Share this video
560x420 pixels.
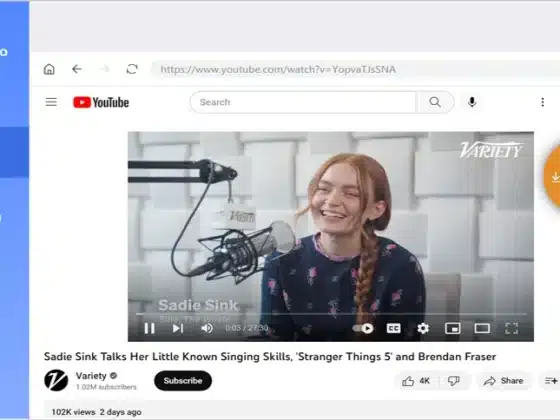click(504, 381)
